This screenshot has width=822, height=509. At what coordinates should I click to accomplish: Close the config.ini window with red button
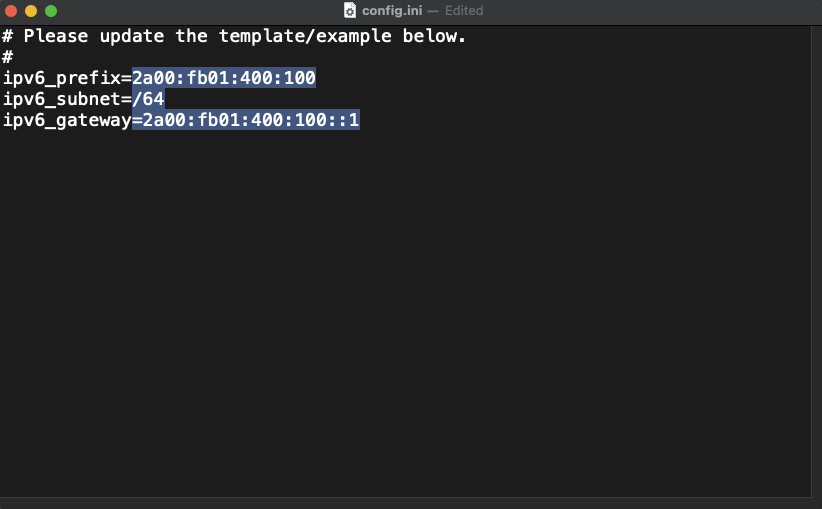pyautogui.click(x=11, y=11)
